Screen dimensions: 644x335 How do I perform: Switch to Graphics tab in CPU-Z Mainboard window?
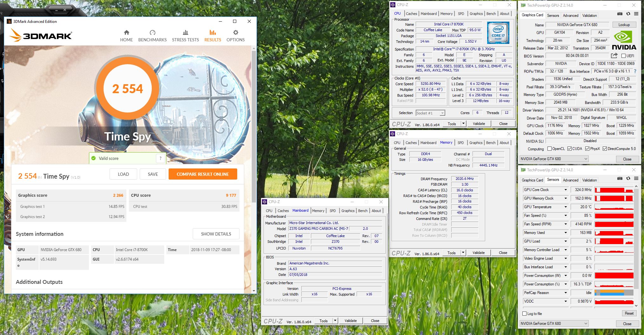point(348,211)
